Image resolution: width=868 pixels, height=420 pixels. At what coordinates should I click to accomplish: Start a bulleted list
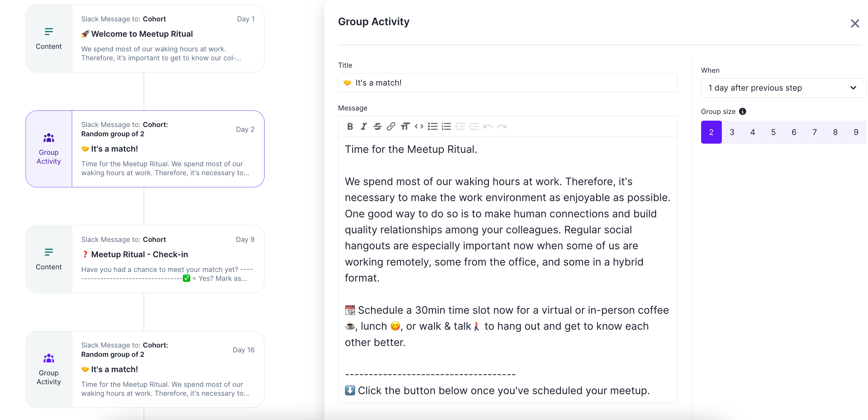tap(433, 126)
